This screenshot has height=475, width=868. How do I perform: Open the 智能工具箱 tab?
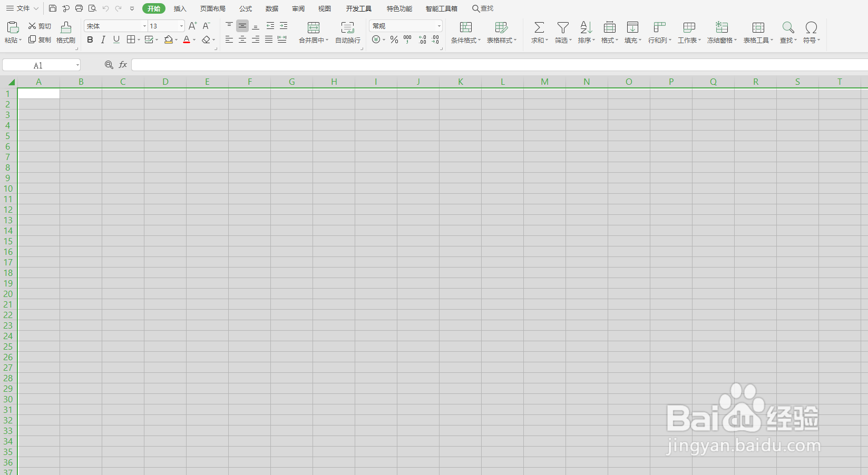[x=442, y=8]
